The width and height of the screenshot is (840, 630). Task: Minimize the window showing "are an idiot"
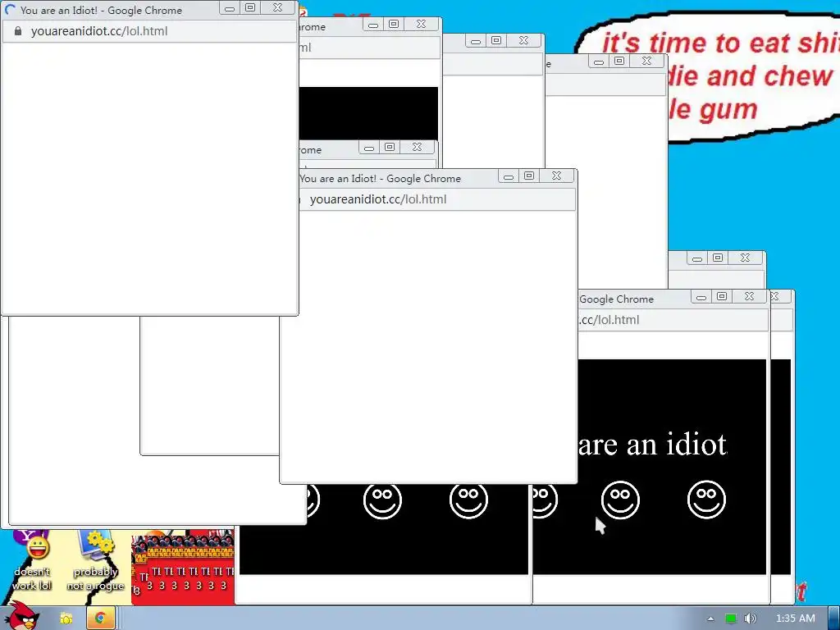tap(701, 296)
